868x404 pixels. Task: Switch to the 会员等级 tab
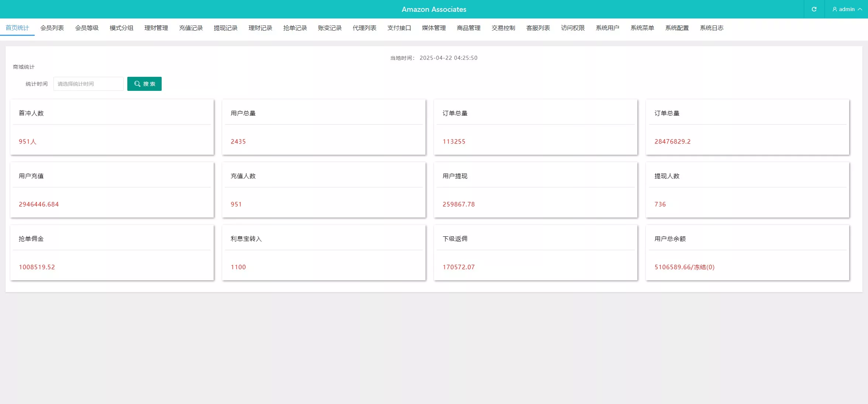(x=87, y=28)
